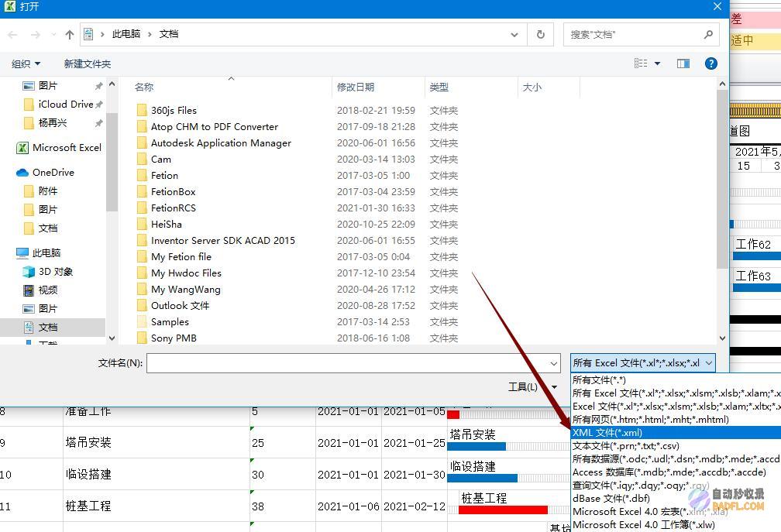Open the help button icon
The image size is (781, 532).
pyautogui.click(x=710, y=63)
